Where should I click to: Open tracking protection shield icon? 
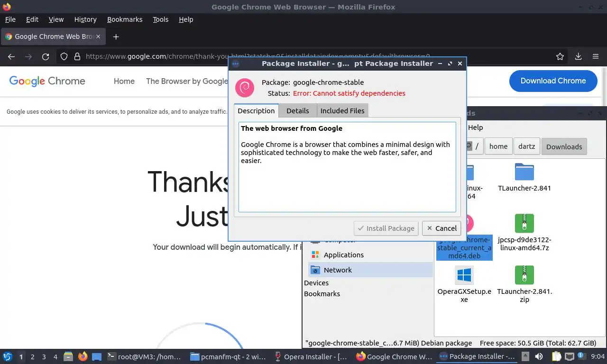(x=64, y=56)
